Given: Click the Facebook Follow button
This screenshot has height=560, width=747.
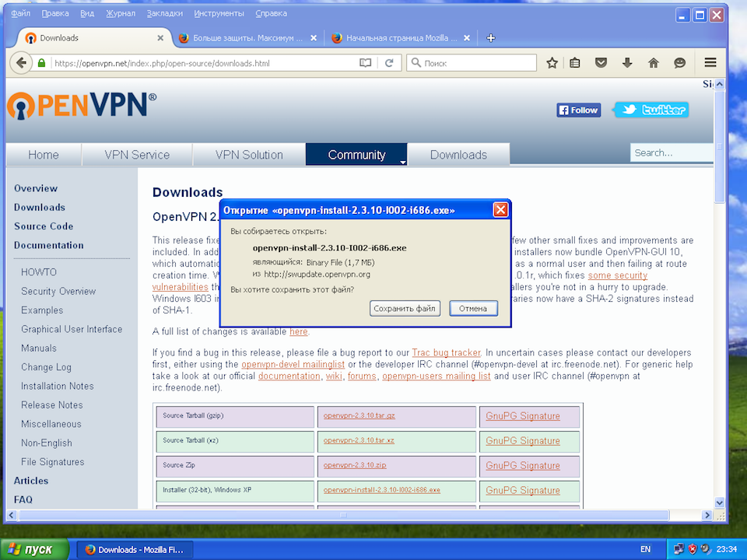Looking at the screenshot, I should [578, 110].
